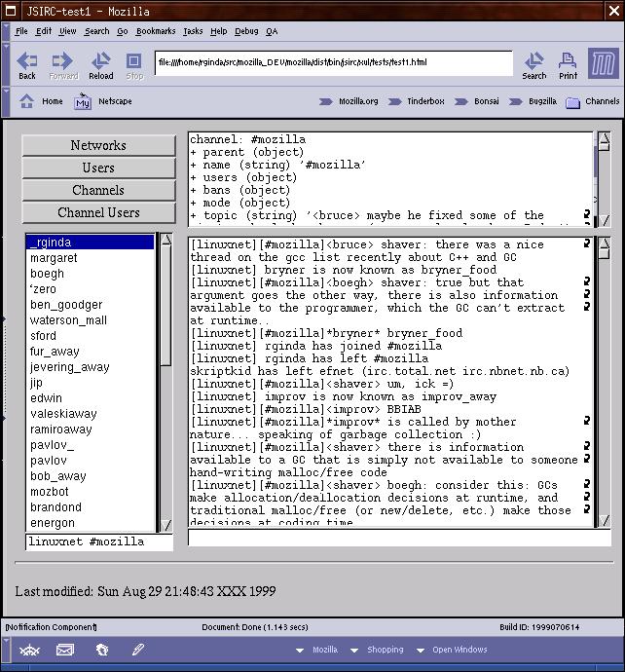The width and height of the screenshot is (625, 672).
Task: Open the Mail envelope icon in taskbar
Action: [65, 651]
